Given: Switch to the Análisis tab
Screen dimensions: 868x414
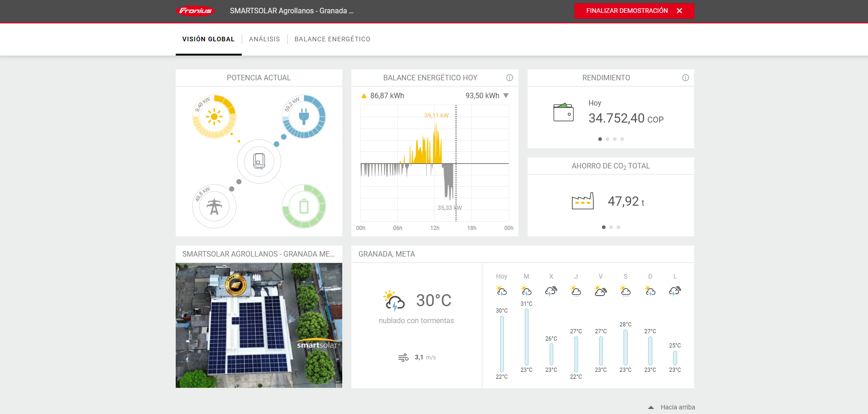Looking at the screenshot, I should click(x=264, y=39).
